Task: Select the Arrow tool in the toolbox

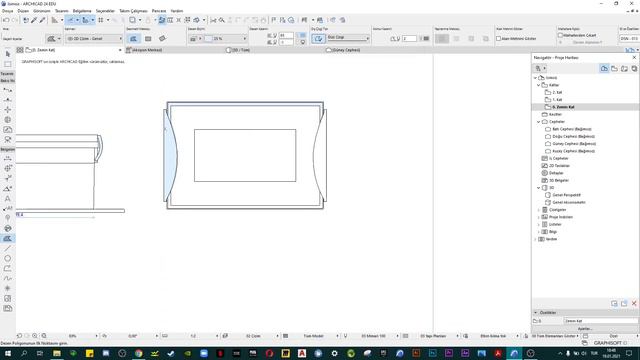Action: click(x=8, y=54)
